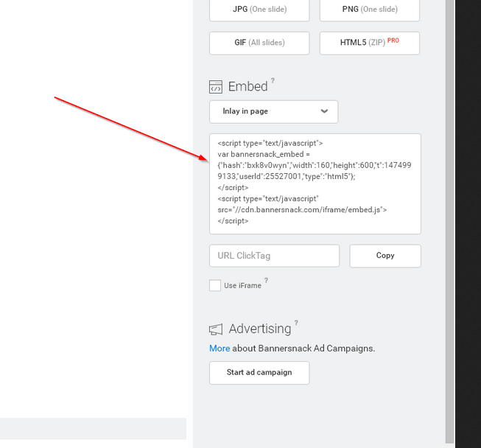Image resolution: width=481 pixels, height=448 pixels.
Task: Click the Embed section heading text
Action: [247, 86]
